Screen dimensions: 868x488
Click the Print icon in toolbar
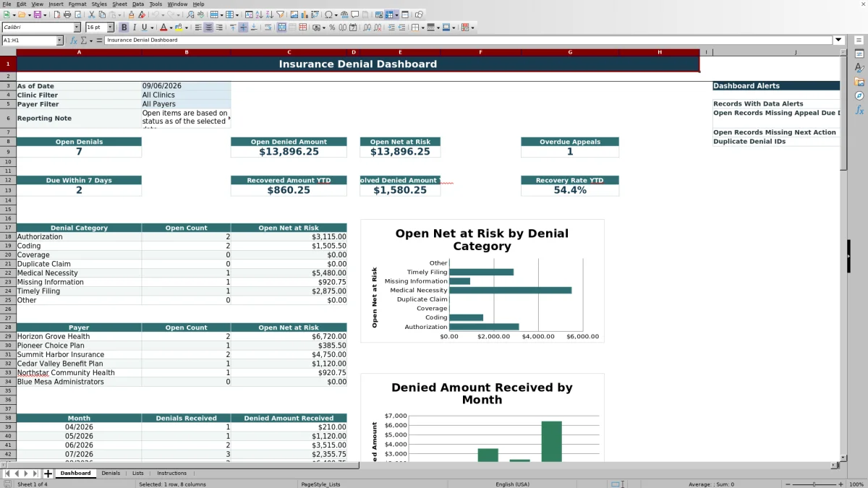click(67, 14)
